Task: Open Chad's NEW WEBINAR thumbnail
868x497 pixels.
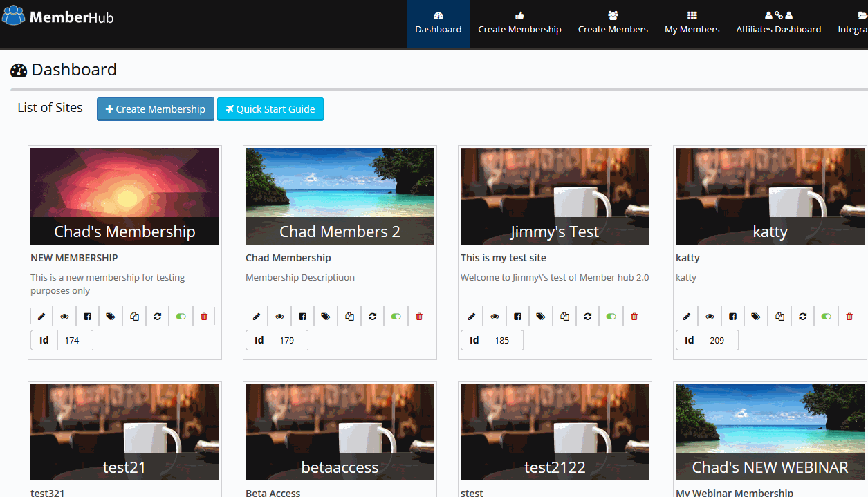Action: pyautogui.click(x=770, y=432)
